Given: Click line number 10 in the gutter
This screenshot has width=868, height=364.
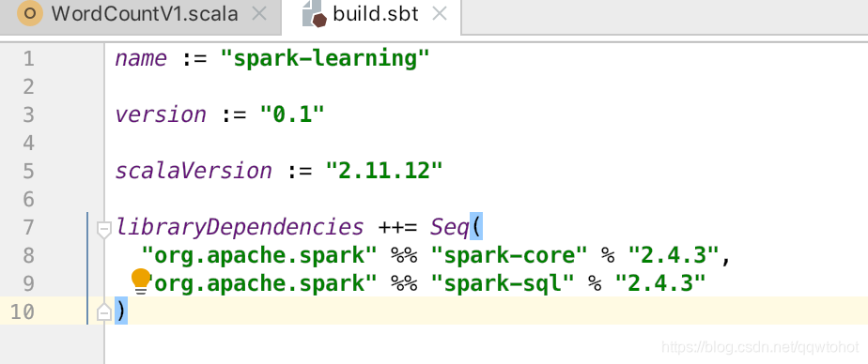Looking at the screenshot, I should [x=23, y=312].
